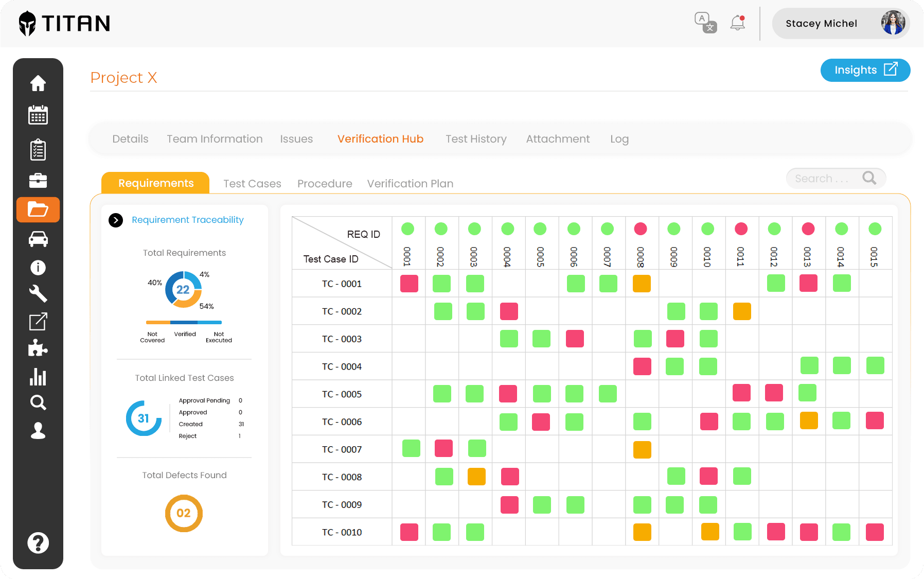Open the Verification Plan tab
Image resolution: width=924 pixels, height=579 pixels.
pyautogui.click(x=410, y=183)
